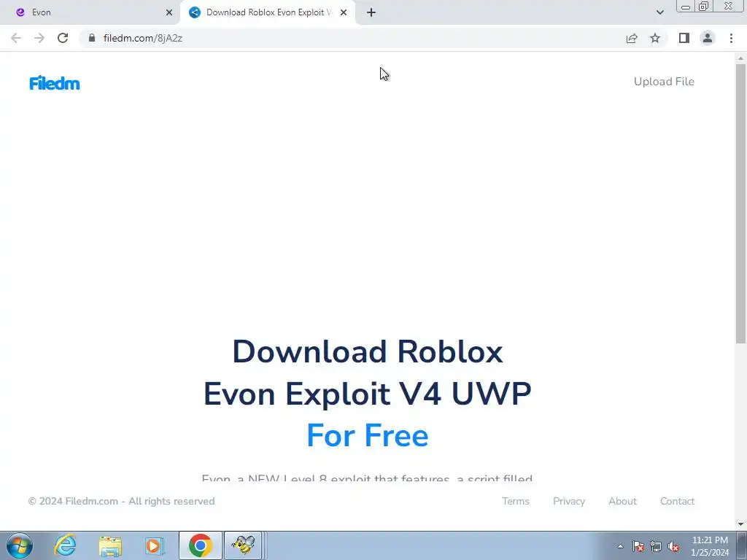Image resolution: width=747 pixels, height=560 pixels.
Task: Open the Action Center flag icon
Action: coord(638,546)
